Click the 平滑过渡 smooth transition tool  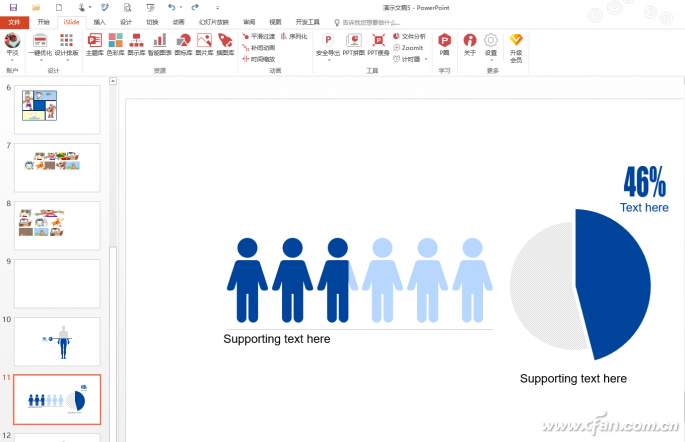pyautogui.click(x=259, y=36)
